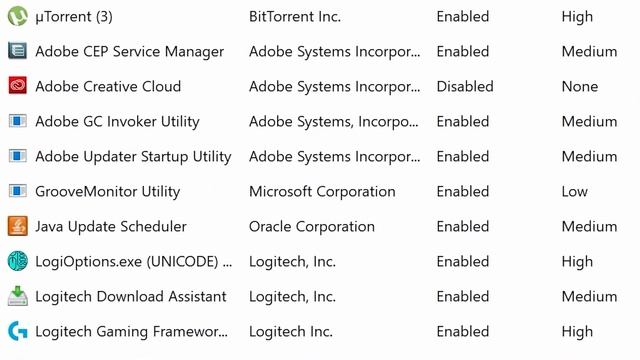This screenshot has width=640, height=360.
Task: Click the Logitech Download Assistant icon
Action: click(x=18, y=296)
